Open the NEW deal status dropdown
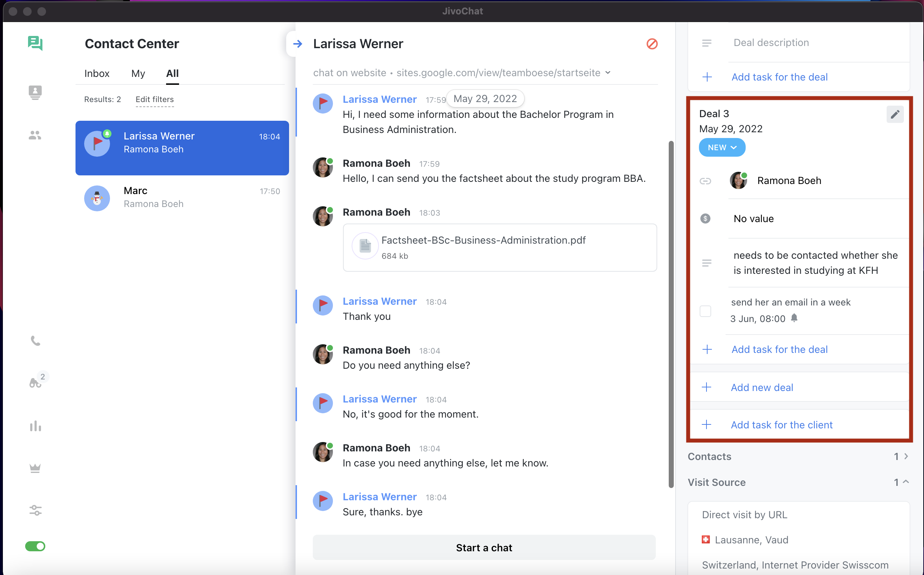Image resolution: width=924 pixels, height=575 pixels. [x=722, y=148]
